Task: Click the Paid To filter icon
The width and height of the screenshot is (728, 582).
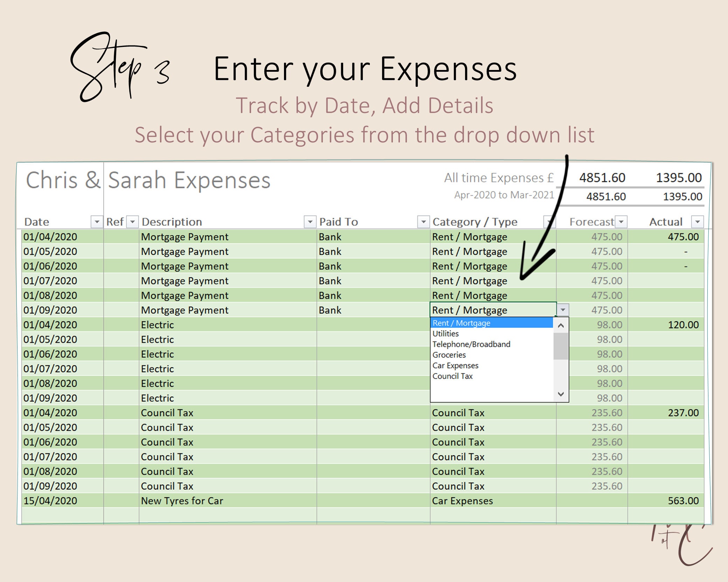Action: pyautogui.click(x=423, y=221)
